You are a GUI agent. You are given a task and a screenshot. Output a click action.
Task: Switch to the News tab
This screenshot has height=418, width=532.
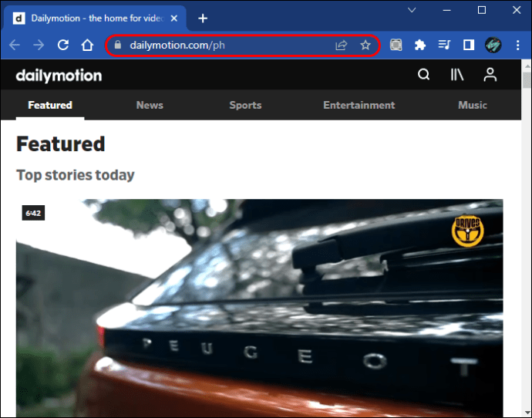point(150,105)
